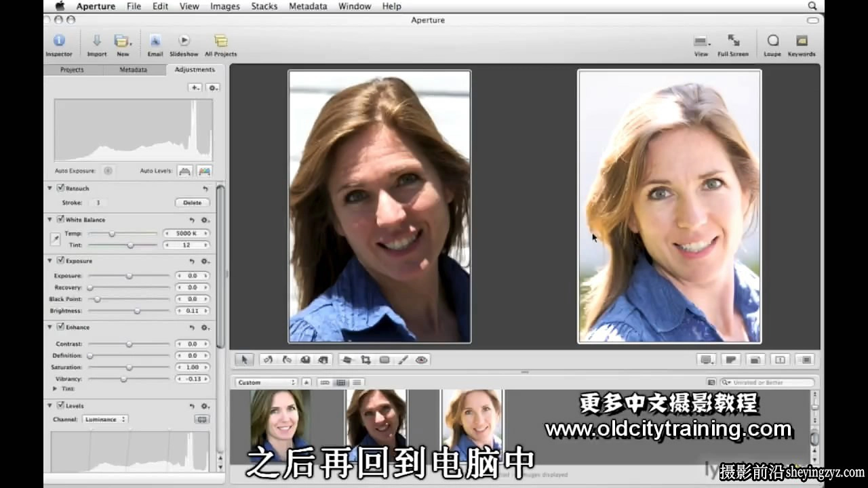Open the Metadata menu in menu bar
Image resolution: width=868 pixels, height=488 pixels.
coord(308,6)
